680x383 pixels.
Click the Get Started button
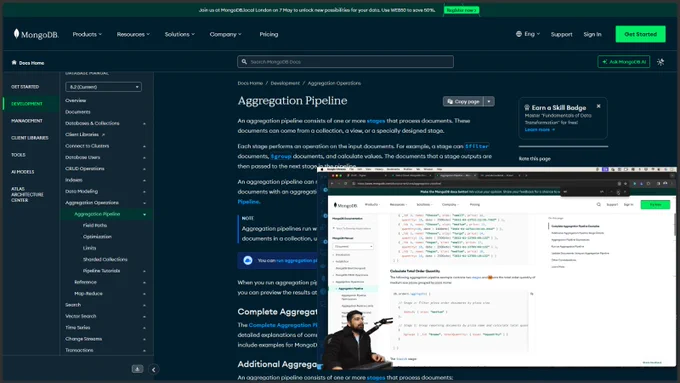[641, 34]
